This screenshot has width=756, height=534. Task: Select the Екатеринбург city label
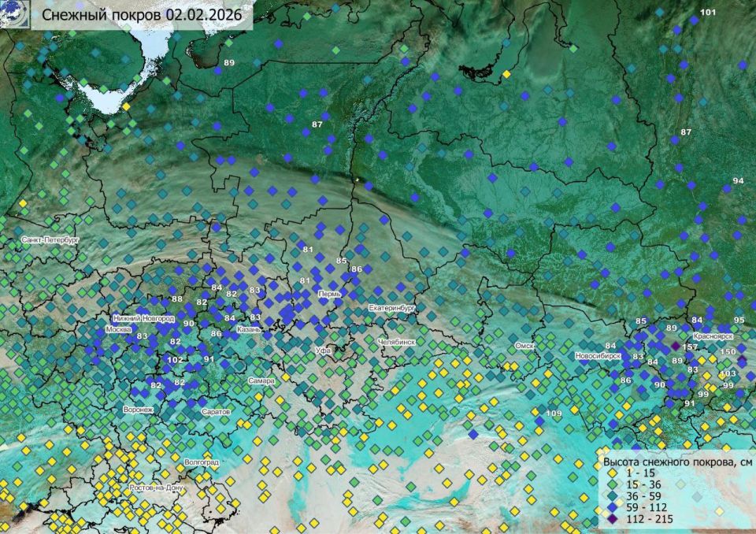point(391,308)
